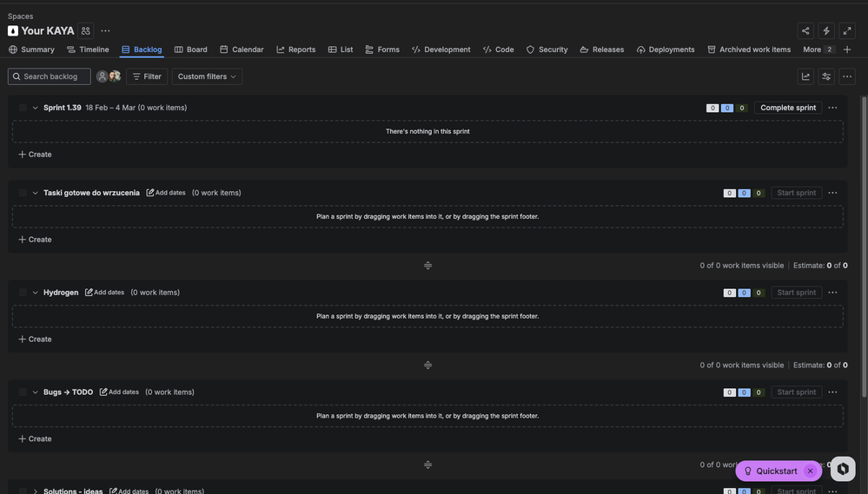Open the Reports tab
The height and width of the screenshot is (494, 868).
point(295,49)
